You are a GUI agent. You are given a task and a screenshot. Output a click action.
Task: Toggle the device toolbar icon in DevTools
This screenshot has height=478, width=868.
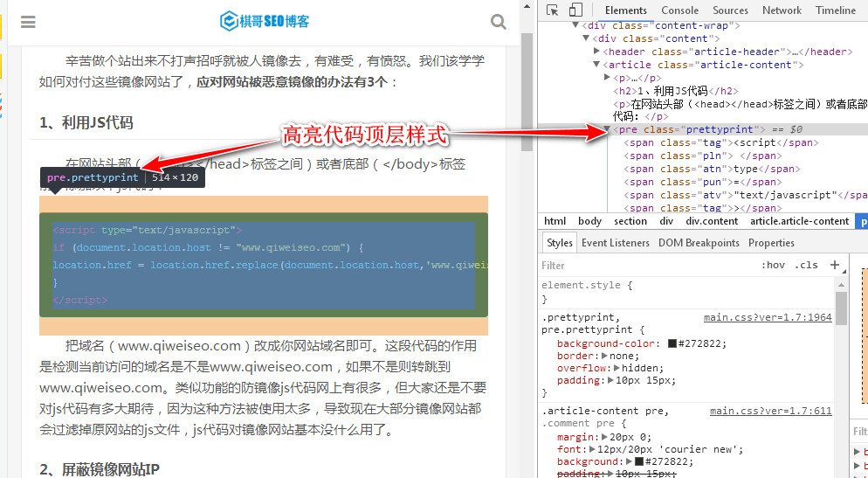575,10
